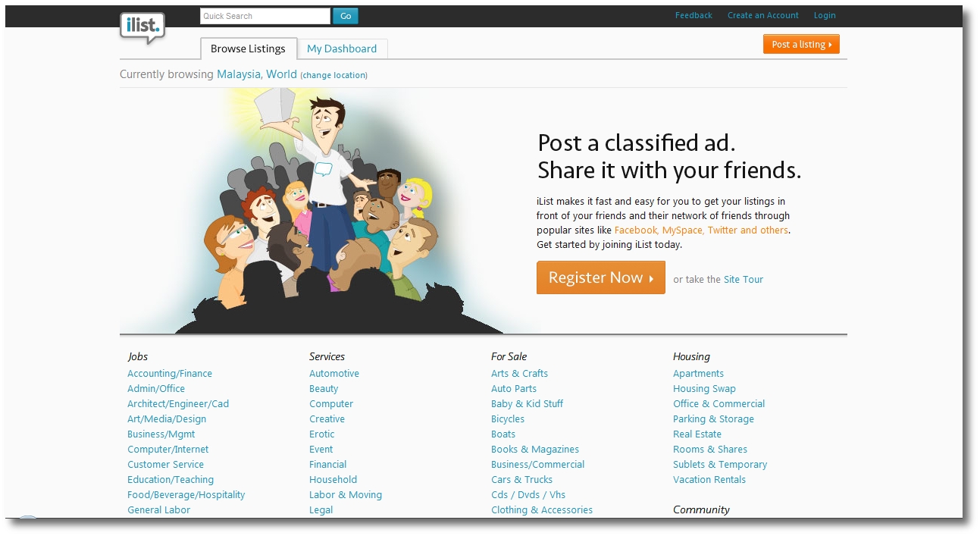The width and height of the screenshot is (980, 536).
Task: Open Housing Swap category
Action: pos(704,389)
